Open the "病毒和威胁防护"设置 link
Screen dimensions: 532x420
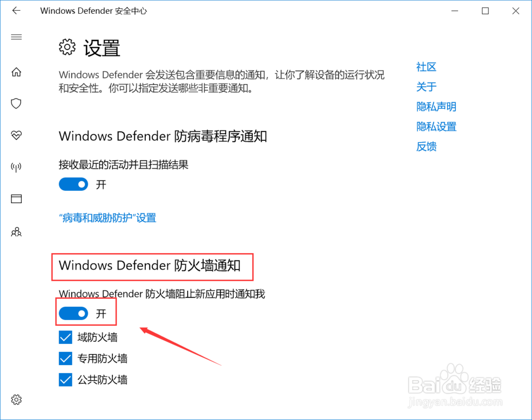pyautogui.click(x=107, y=217)
